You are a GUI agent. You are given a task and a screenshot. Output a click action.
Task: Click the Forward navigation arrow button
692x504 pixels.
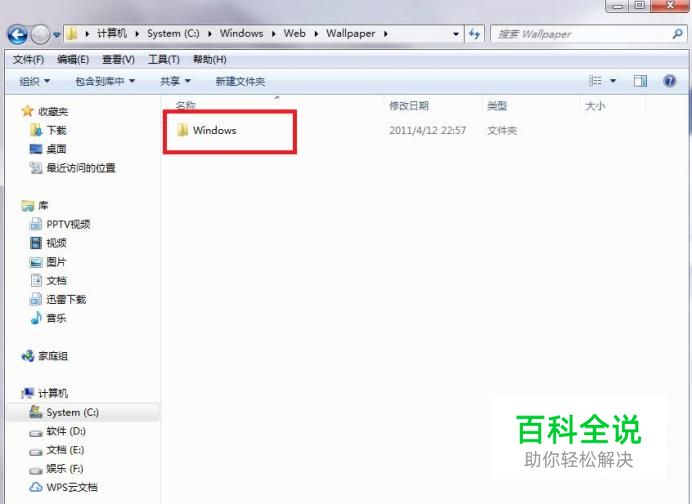coord(41,34)
